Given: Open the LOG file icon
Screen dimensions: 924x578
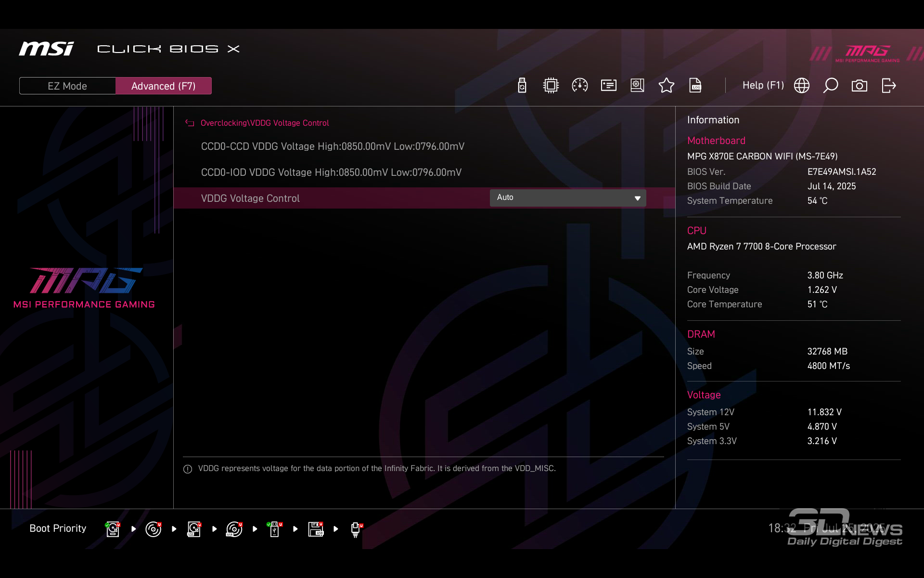Looking at the screenshot, I should click(695, 85).
